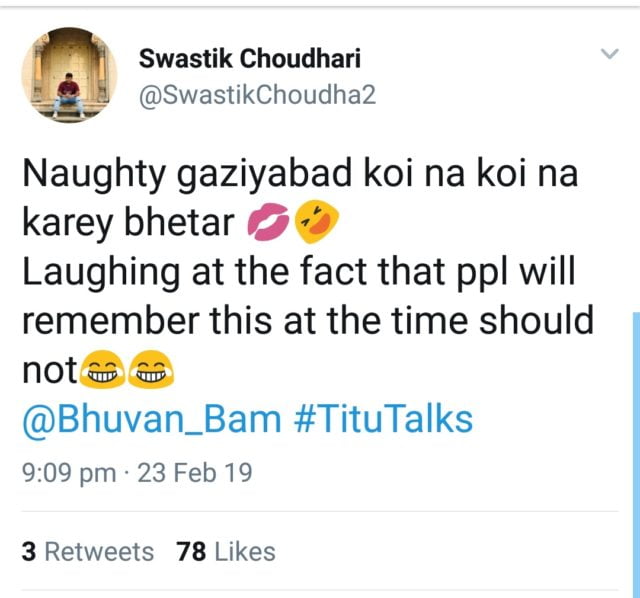
Task: View the 3 Retweets list
Action: click(87, 551)
